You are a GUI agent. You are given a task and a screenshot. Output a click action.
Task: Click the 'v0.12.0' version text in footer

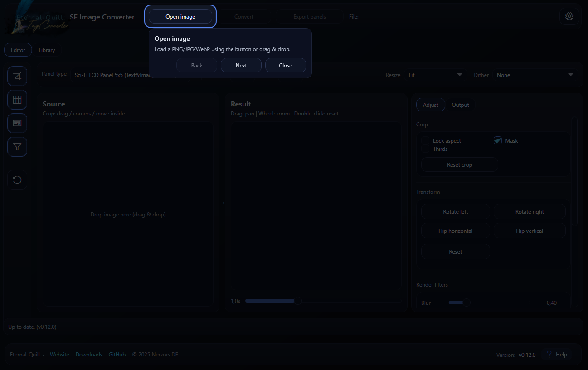pyautogui.click(x=527, y=355)
